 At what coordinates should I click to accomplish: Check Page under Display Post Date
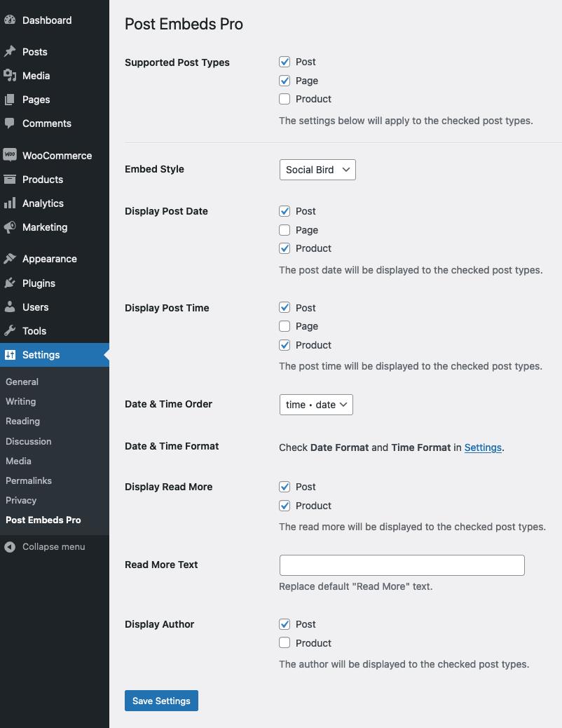click(x=285, y=230)
